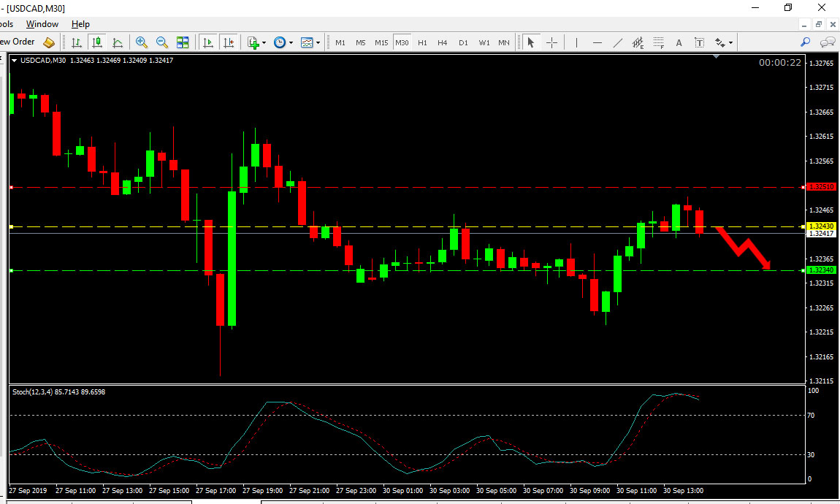Click the 27 Sep 2019 date label
Image resolution: width=840 pixels, height=504 pixels.
click(28, 491)
